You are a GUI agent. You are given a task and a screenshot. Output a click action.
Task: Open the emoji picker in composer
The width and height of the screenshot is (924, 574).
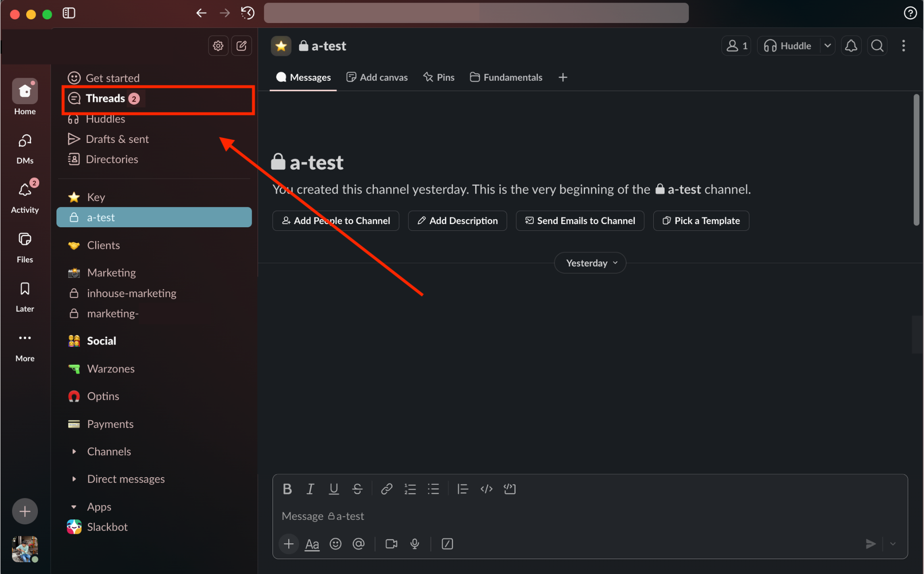pyautogui.click(x=335, y=544)
